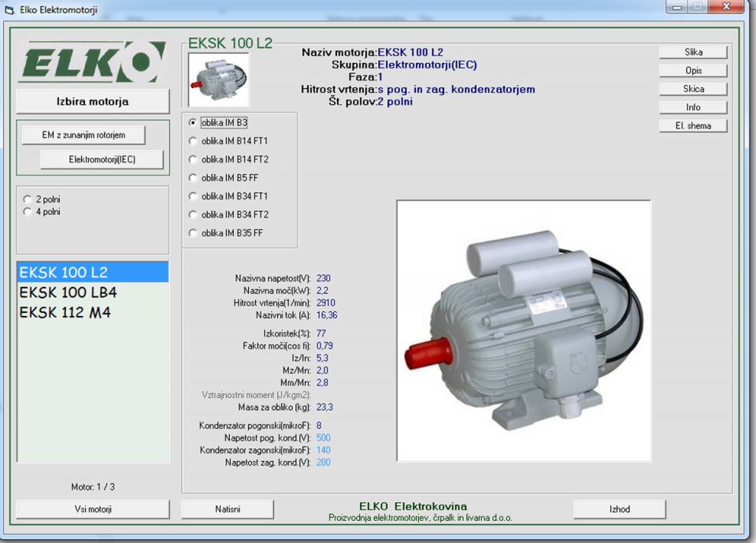
Task: Select EKSK 100 L2 in motor list
Action: coord(93,272)
